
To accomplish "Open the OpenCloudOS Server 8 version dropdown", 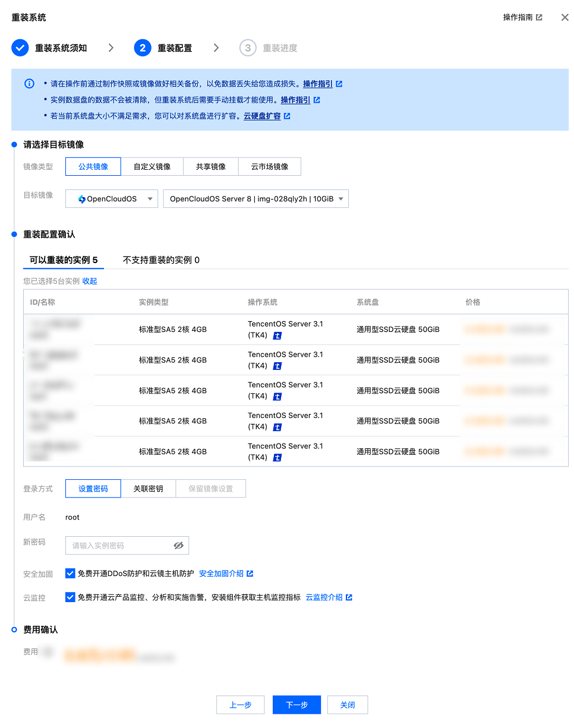I will pos(256,199).
